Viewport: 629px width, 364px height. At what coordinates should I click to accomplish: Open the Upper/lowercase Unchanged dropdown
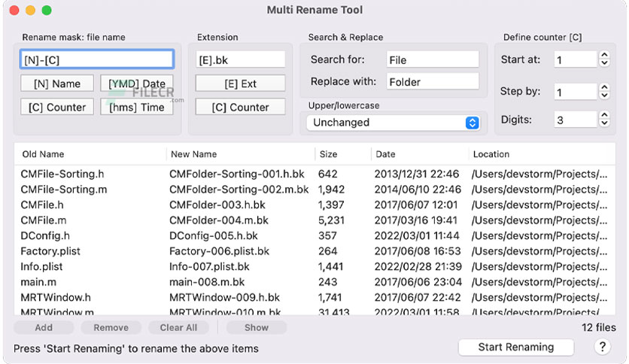[393, 123]
